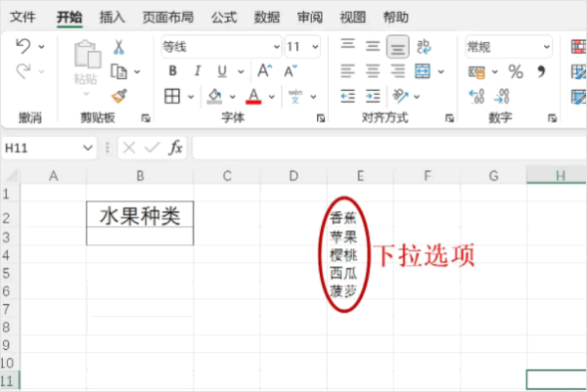Decrease font size with smaller A
587x392 pixels.
point(291,70)
